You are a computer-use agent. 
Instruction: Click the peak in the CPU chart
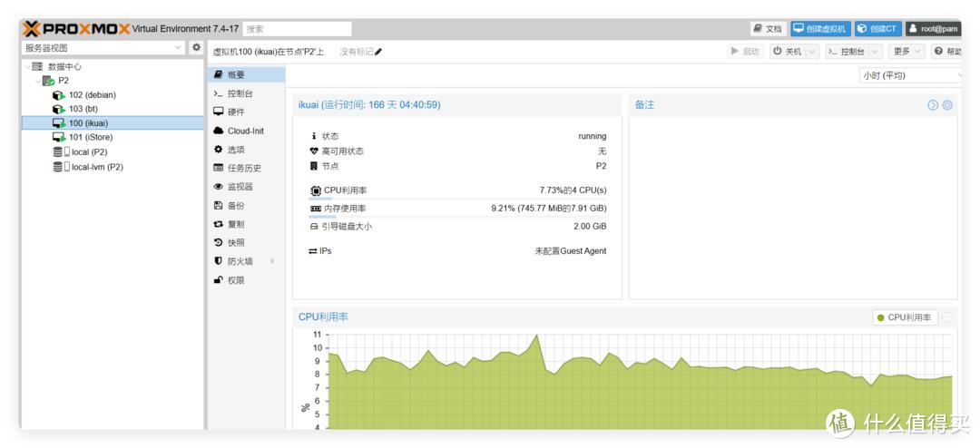coord(536,336)
